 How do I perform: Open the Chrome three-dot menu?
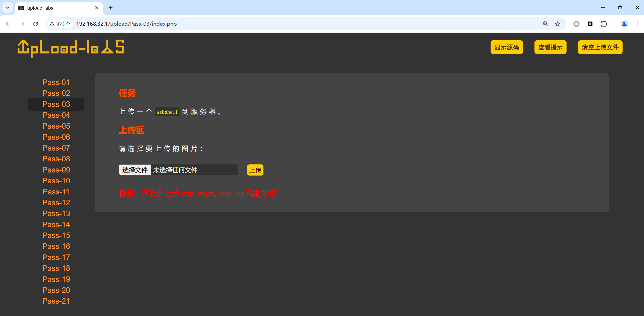[638, 24]
